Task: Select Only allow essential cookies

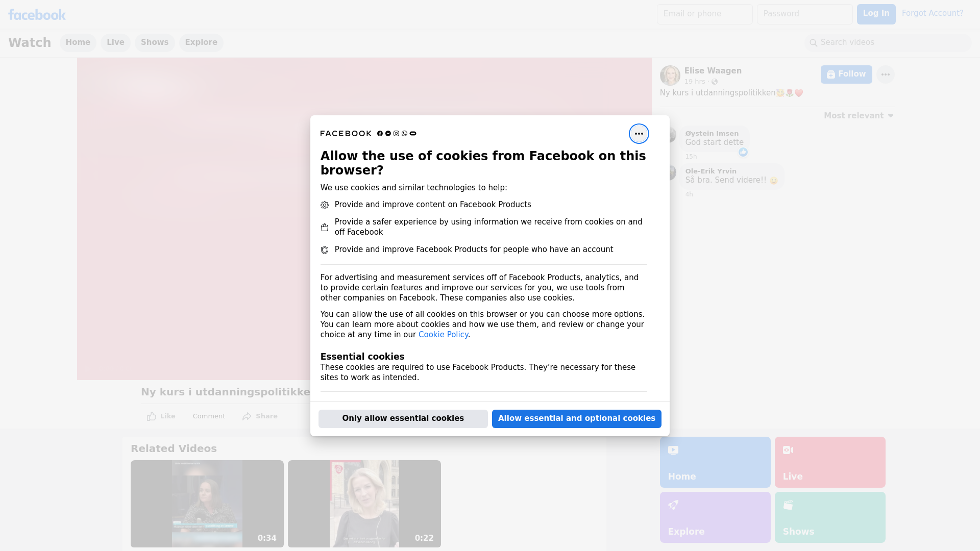Action: 403,419
